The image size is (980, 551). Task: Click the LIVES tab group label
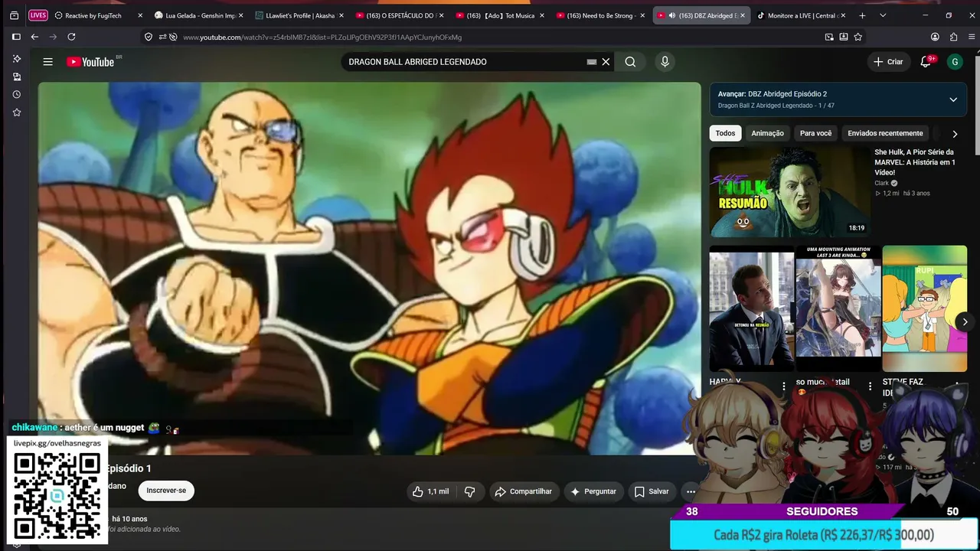point(38,15)
